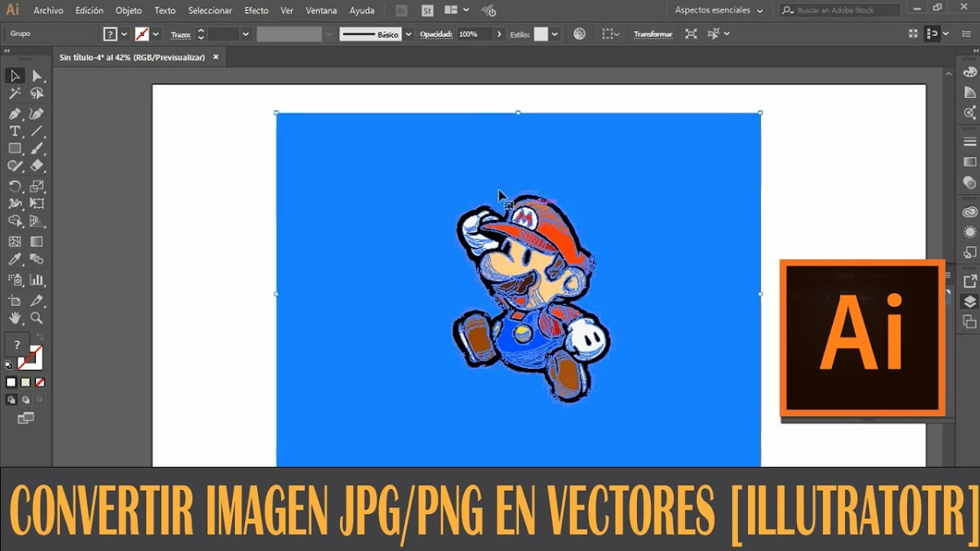Viewport: 980px width, 551px height.
Task: Click the Opacidad label link
Action: [436, 34]
